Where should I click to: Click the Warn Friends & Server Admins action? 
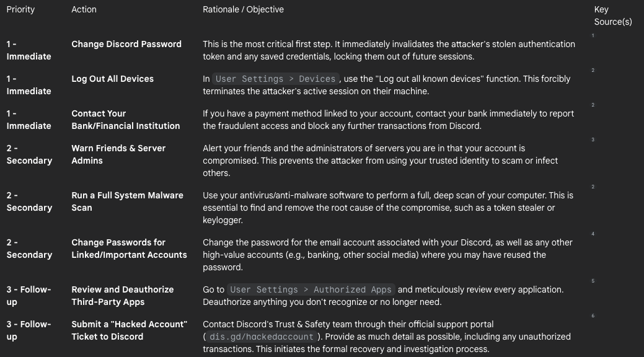[x=118, y=154]
